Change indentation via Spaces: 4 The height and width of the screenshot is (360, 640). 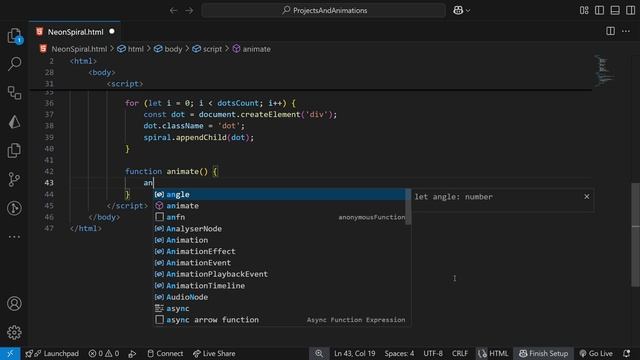[x=399, y=353]
